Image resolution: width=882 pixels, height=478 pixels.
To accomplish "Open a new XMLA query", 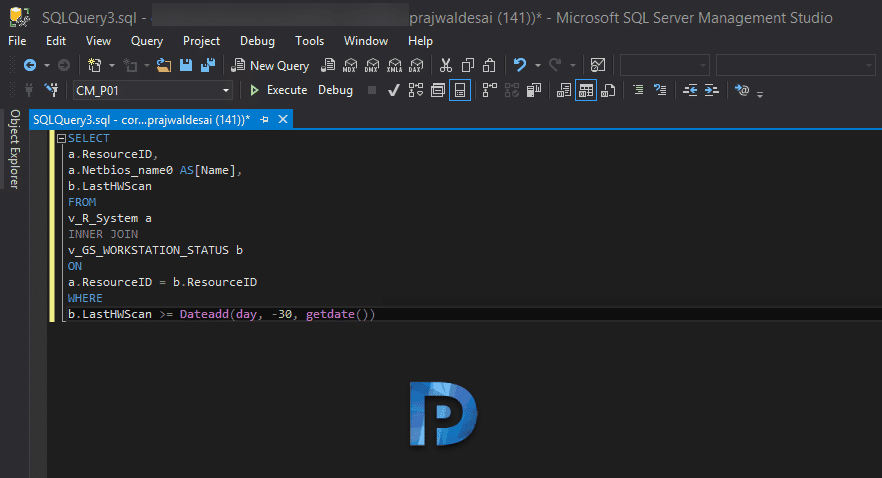I will click(x=394, y=66).
